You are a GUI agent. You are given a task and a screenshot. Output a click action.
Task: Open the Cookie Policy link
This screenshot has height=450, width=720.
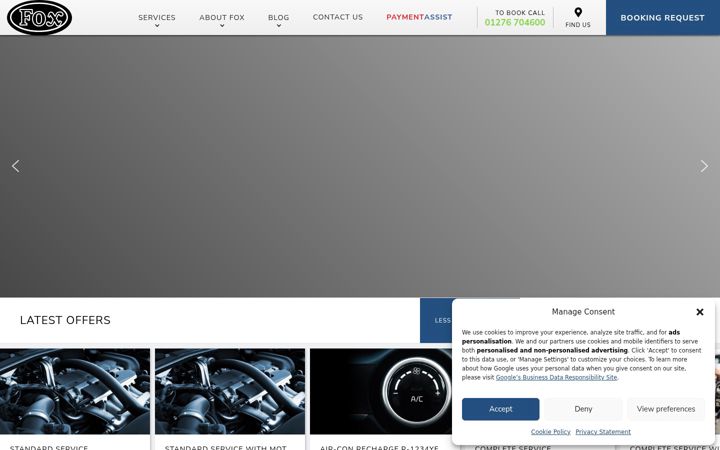pos(551,432)
